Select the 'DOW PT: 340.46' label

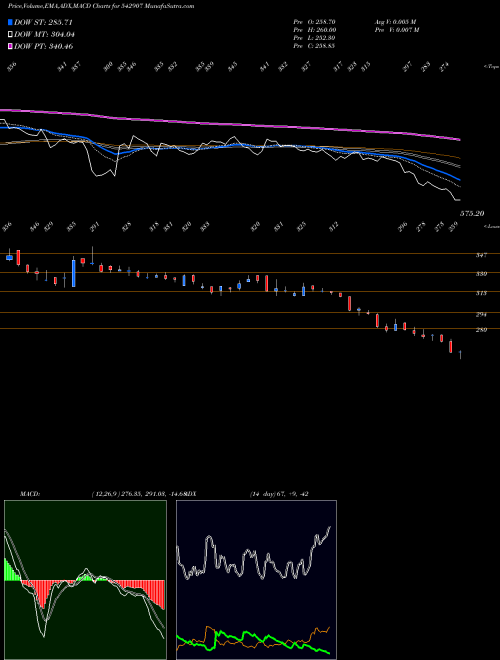click(44, 46)
